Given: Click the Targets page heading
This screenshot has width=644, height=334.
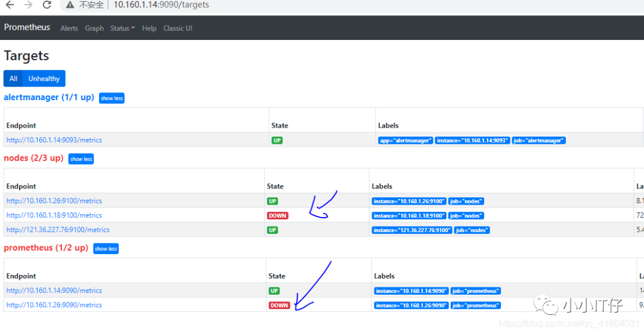Looking at the screenshot, I should (26, 55).
